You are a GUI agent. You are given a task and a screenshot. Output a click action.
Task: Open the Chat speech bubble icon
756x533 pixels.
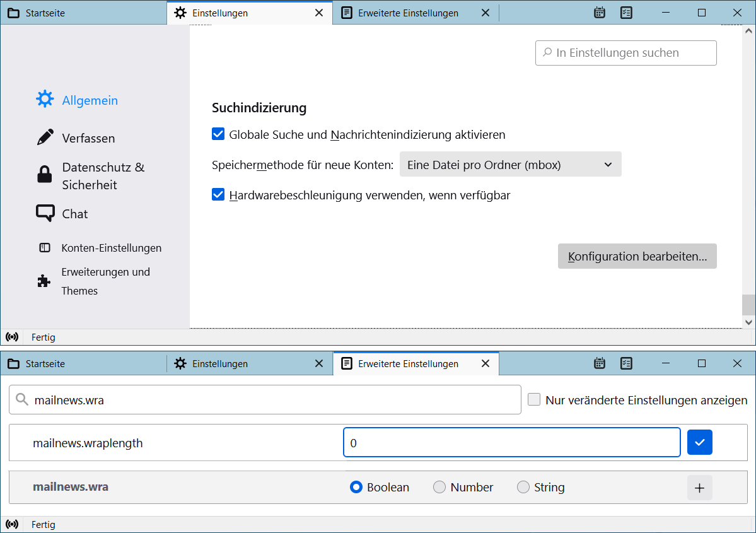45,213
